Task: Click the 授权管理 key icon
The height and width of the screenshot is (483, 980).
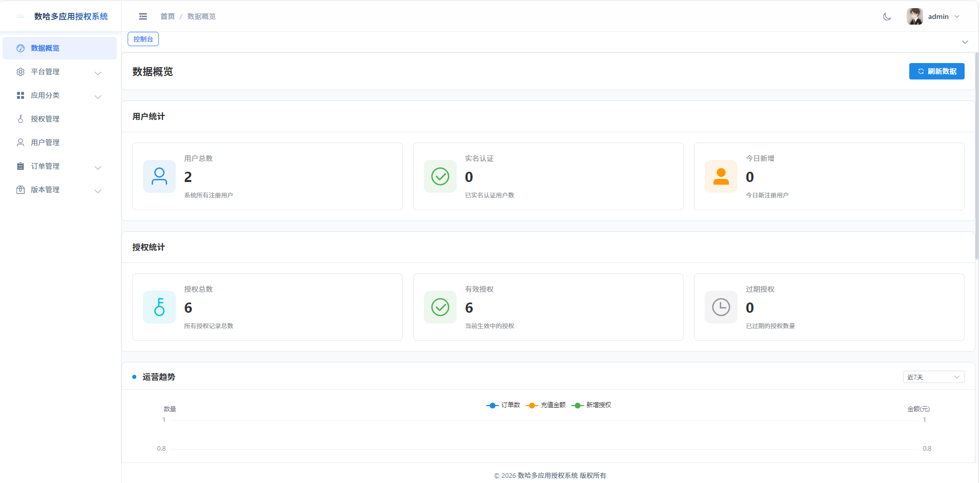Action: click(x=21, y=119)
